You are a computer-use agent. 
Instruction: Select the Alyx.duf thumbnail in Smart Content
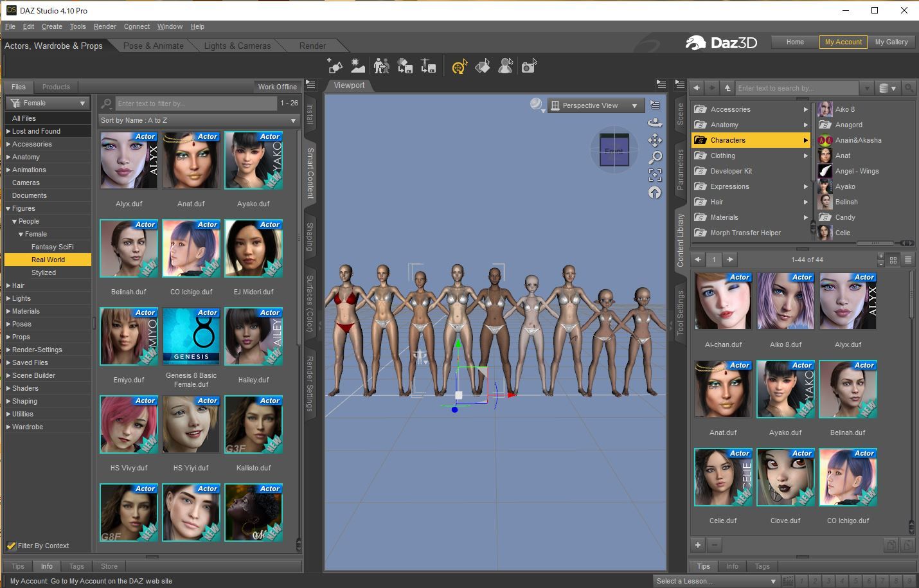[129, 161]
